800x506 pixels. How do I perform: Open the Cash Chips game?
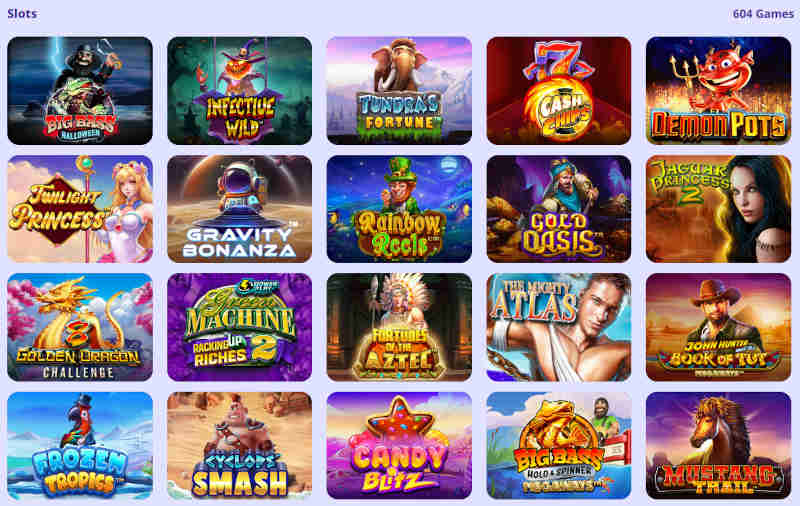559,91
